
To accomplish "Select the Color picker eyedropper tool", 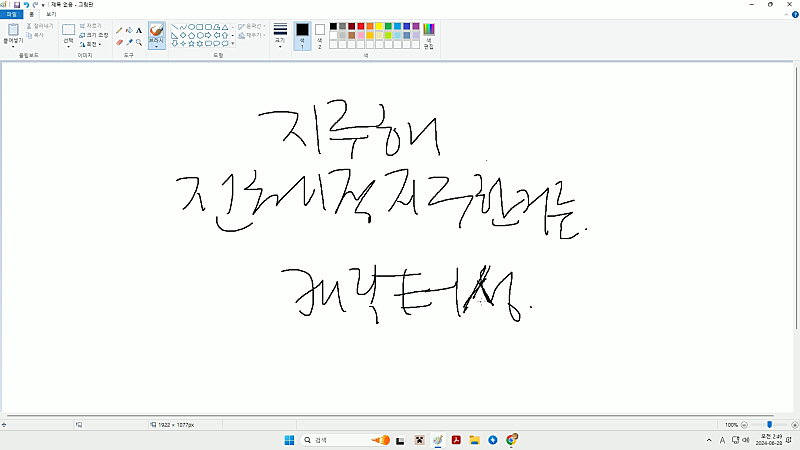I will click(129, 42).
